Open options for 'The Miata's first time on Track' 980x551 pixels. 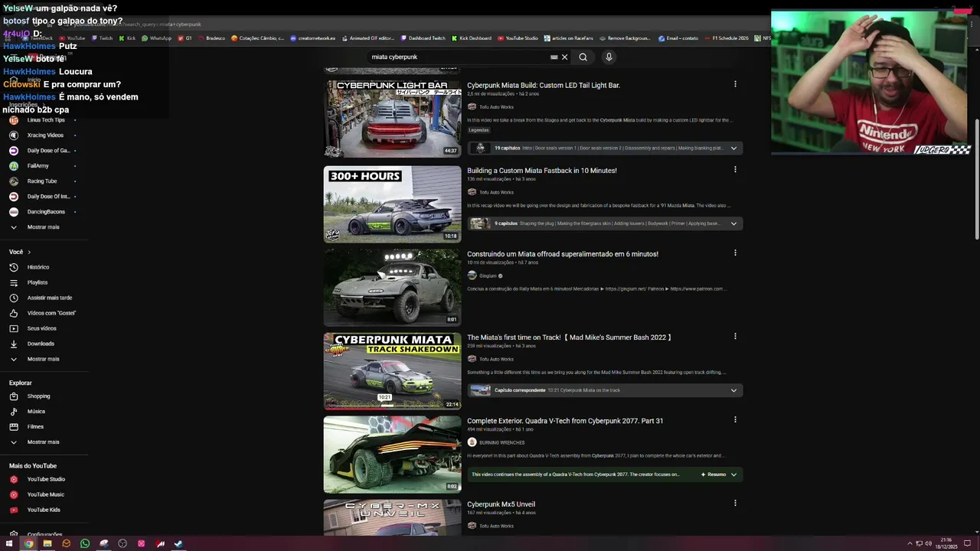click(x=735, y=336)
